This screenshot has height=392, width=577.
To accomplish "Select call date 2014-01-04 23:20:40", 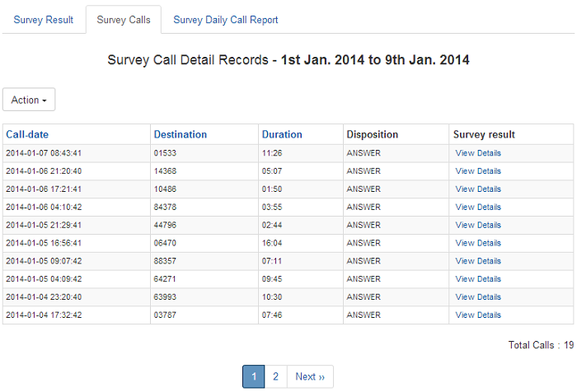I will click(44, 297).
